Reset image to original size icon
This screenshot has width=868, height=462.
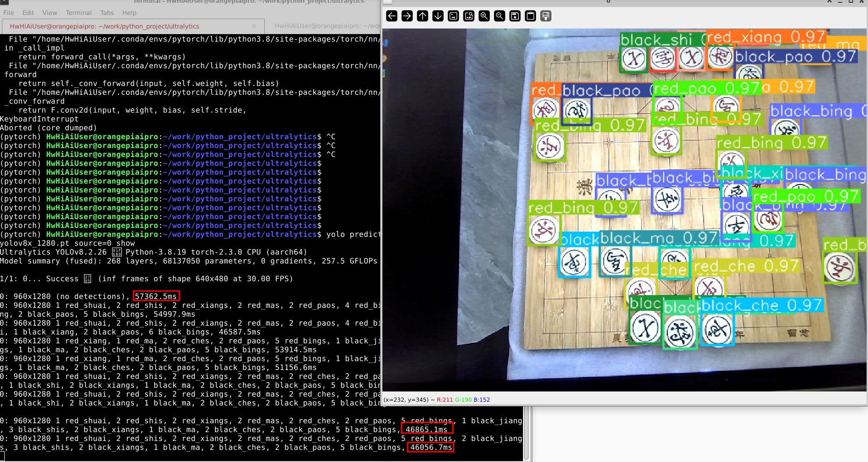[453, 16]
